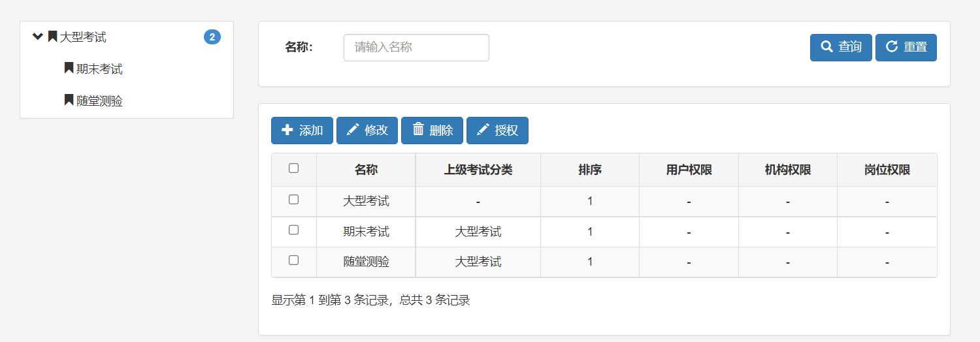Click the pencil icon on 授权 button

point(483,130)
